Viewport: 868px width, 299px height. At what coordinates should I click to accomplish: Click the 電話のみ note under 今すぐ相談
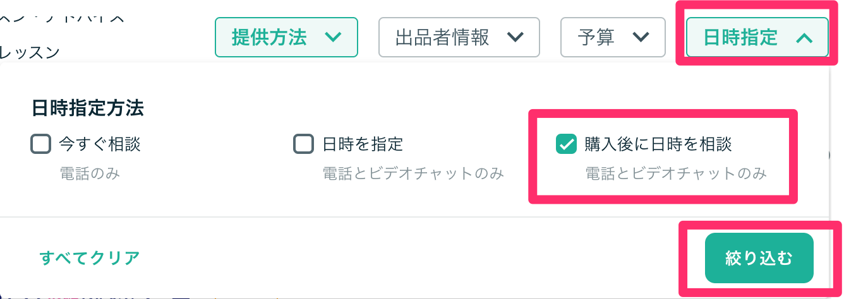click(90, 173)
